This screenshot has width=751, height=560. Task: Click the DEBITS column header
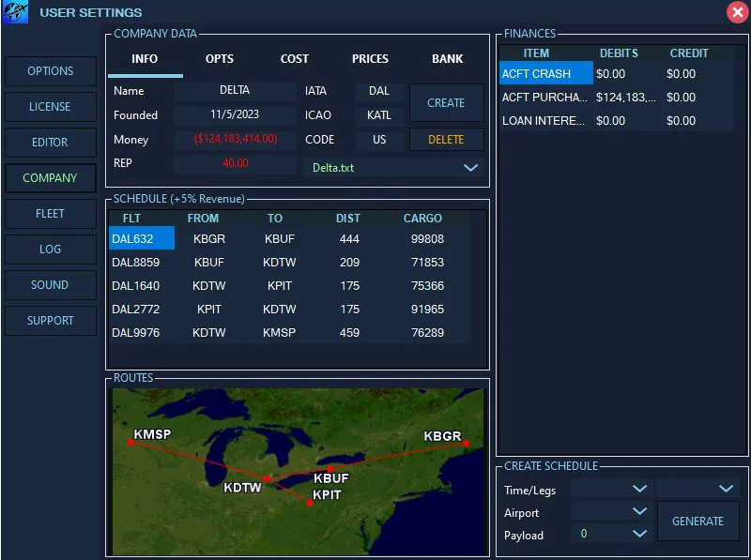pos(619,53)
